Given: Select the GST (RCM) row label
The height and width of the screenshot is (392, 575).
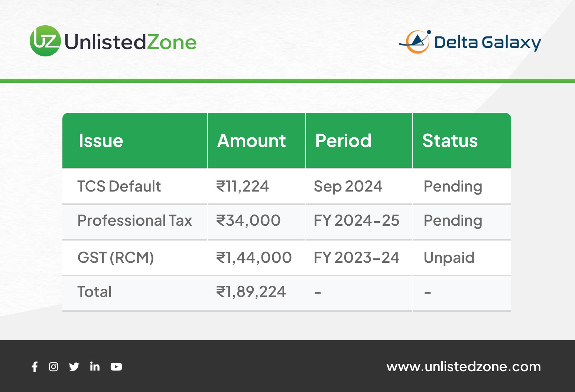Looking at the screenshot, I should (116, 258).
